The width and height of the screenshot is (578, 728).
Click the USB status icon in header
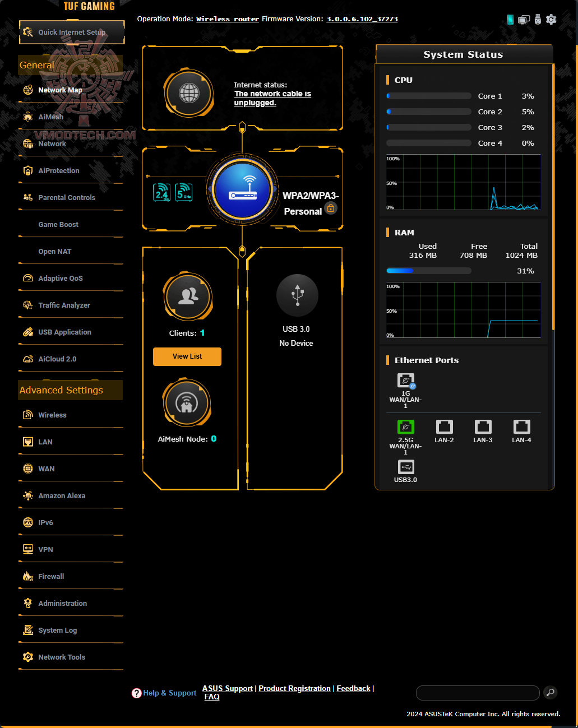tap(538, 20)
